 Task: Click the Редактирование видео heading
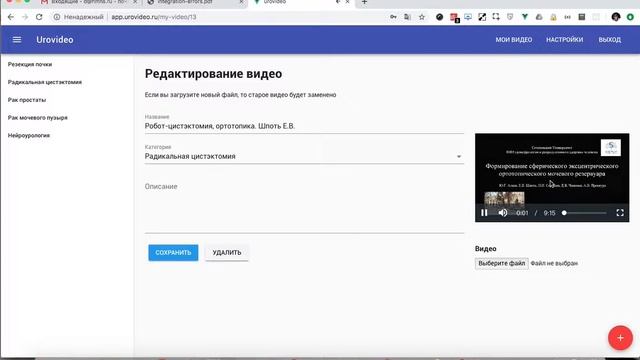click(x=213, y=74)
